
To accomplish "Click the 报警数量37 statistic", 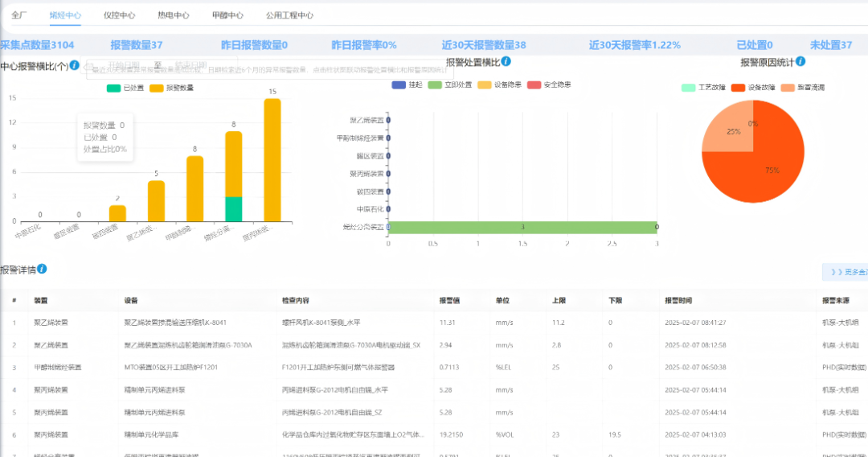I will (136, 45).
